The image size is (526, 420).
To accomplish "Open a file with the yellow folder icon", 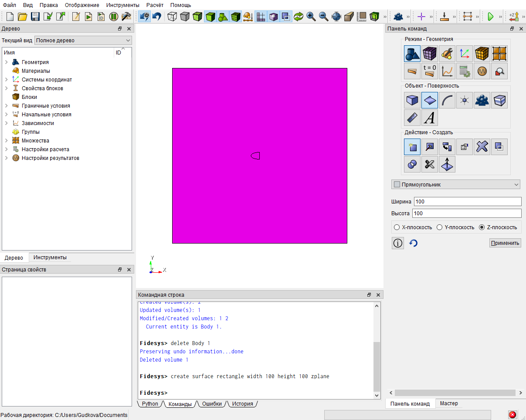I will [23, 17].
